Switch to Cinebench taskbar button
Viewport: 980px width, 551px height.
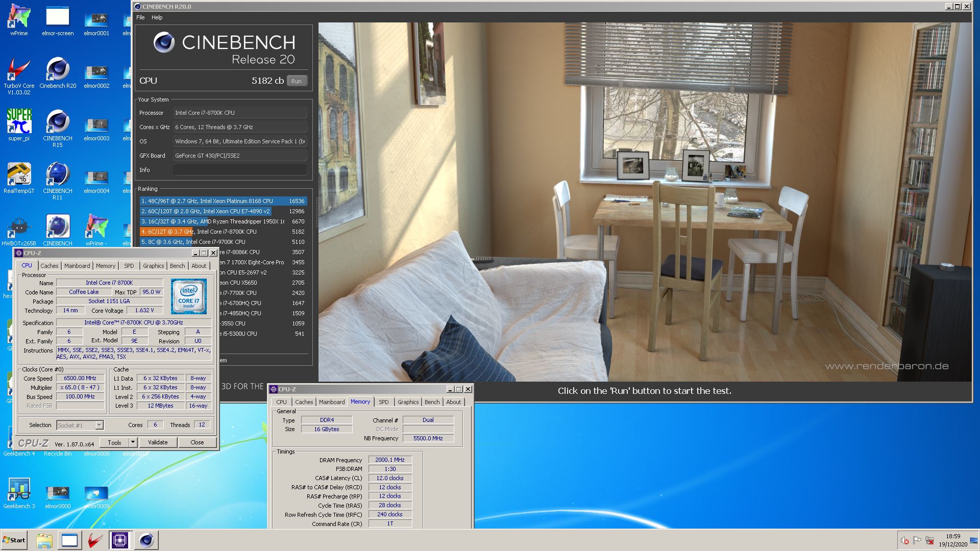click(146, 540)
